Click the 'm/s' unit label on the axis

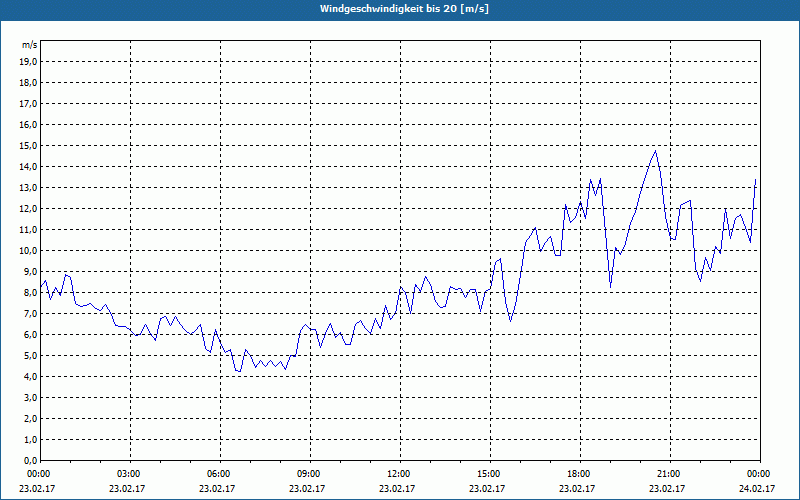click(30, 45)
